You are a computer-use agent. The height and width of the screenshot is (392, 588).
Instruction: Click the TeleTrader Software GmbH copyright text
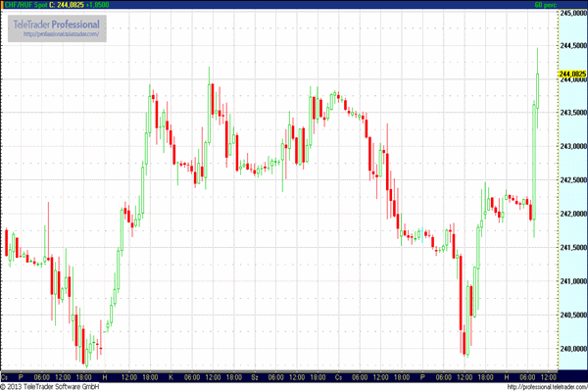pos(56,386)
